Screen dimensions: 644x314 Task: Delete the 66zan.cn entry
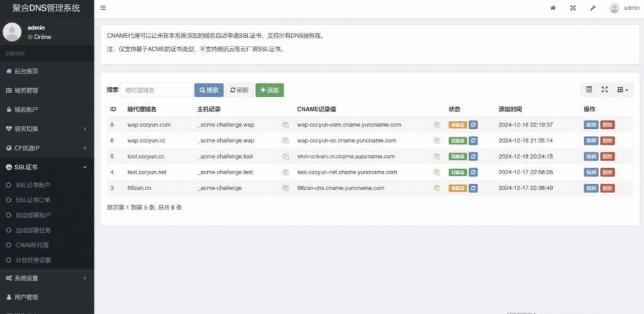tap(608, 188)
